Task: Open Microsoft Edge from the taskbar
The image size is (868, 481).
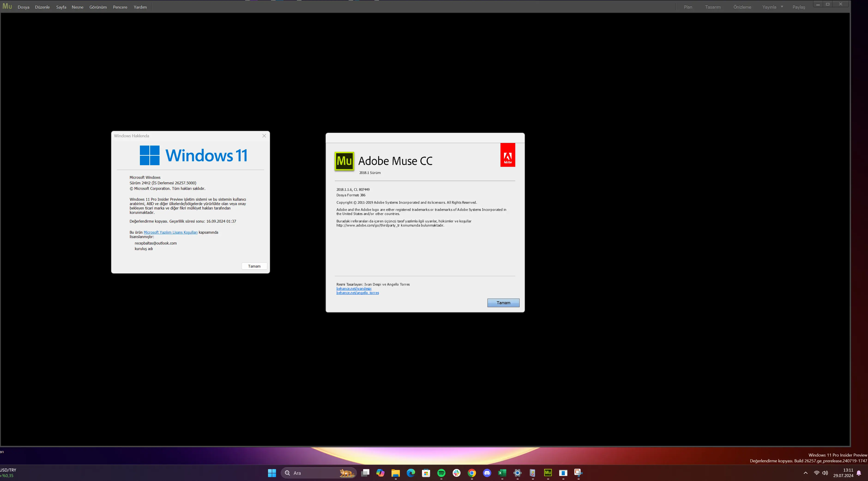Action: (x=411, y=473)
